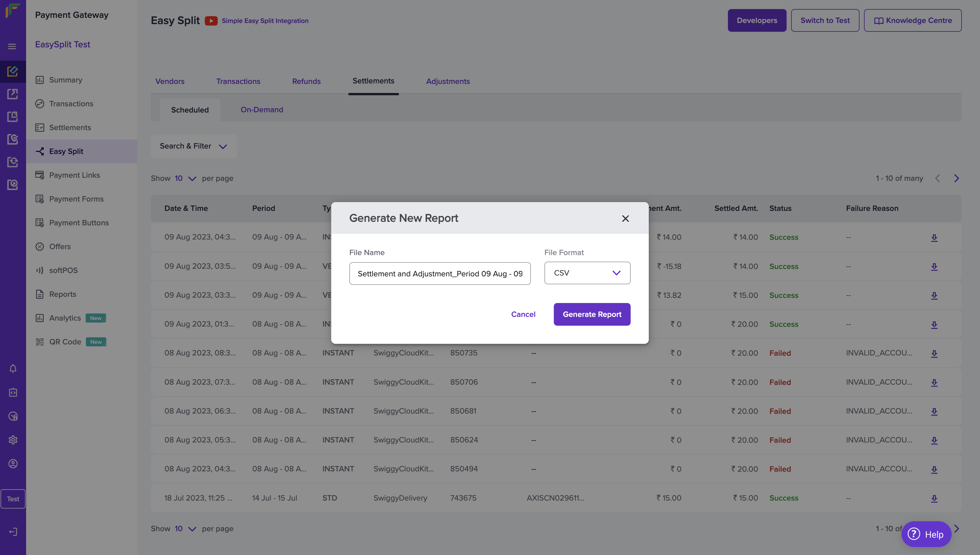The height and width of the screenshot is (555, 980).
Task: Click the Generate Report button
Action: [592, 314]
